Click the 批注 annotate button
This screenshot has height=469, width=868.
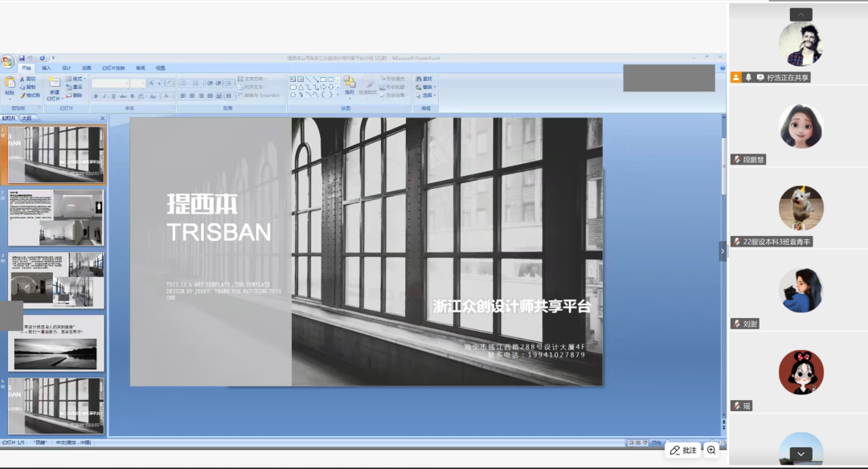[x=683, y=451]
